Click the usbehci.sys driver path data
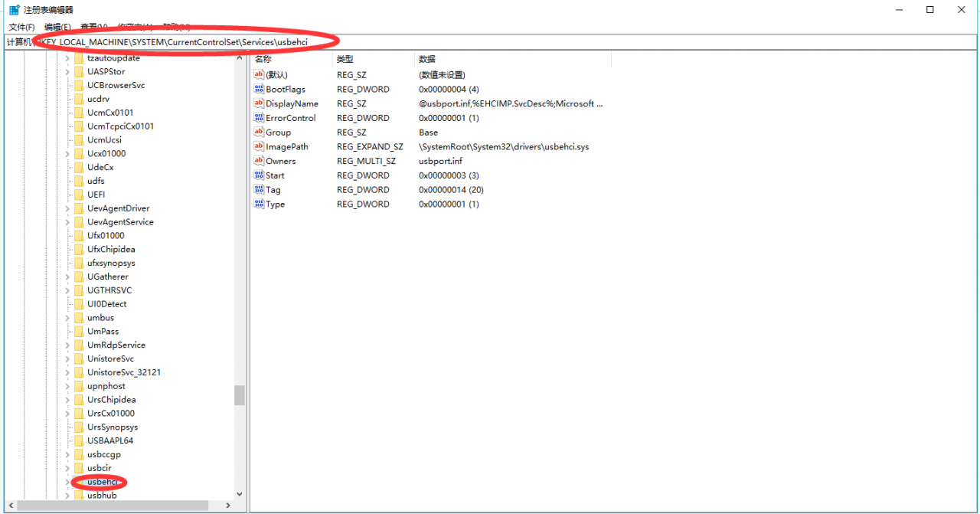Screen dimensions: 980x514 504,147
